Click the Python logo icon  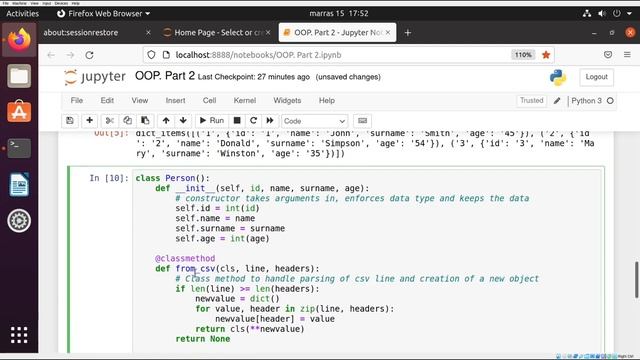click(x=558, y=78)
